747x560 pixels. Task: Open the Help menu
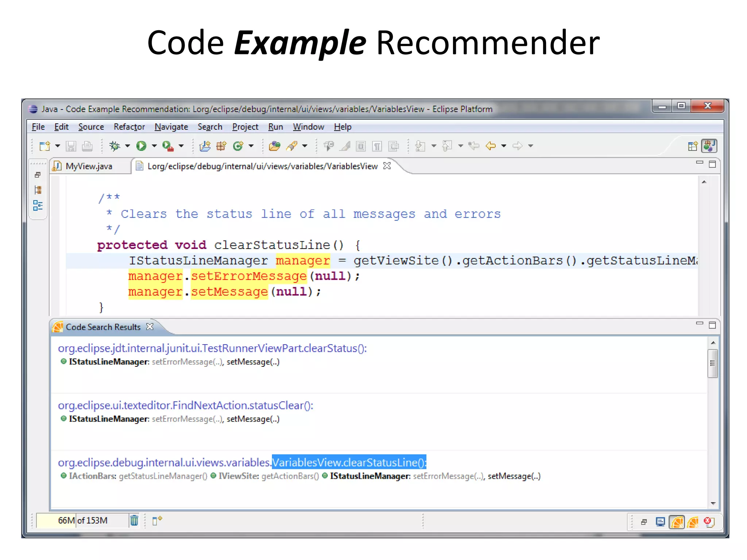(x=343, y=127)
